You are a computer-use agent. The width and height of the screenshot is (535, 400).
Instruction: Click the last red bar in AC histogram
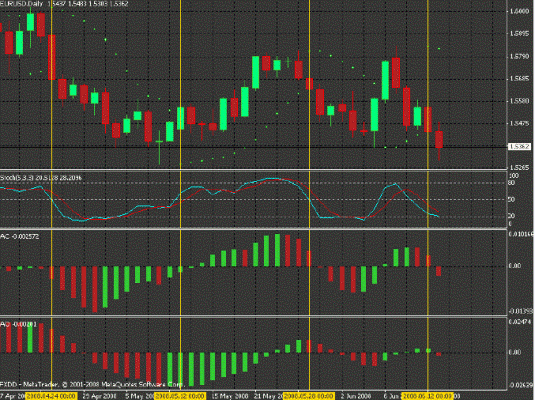pyautogui.click(x=439, y=271)
